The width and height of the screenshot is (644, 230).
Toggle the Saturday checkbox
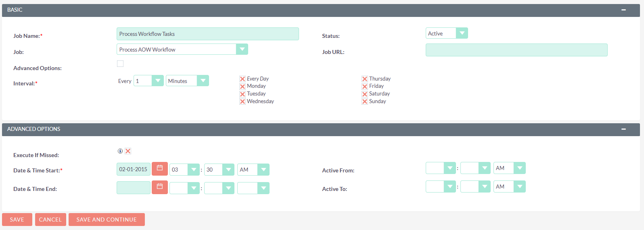(365, 94)
